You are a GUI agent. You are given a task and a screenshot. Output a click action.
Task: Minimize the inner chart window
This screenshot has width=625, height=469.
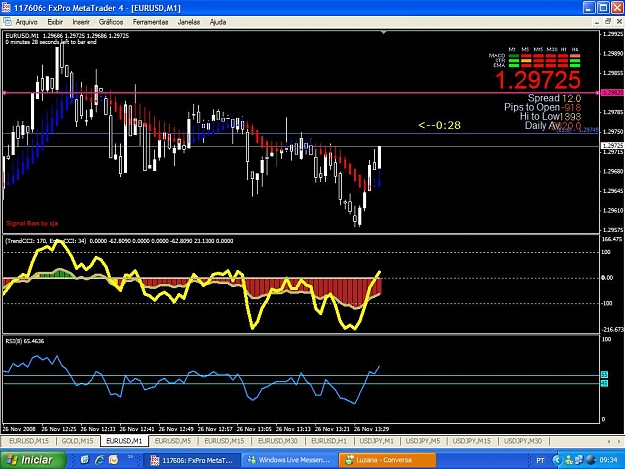coord(597,22)
